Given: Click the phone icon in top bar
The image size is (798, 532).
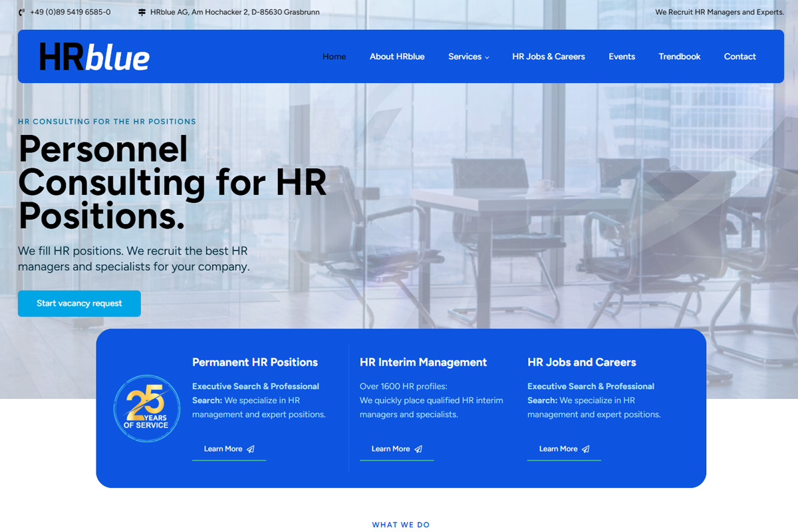Looking at the screenshot, I should 22,12.
